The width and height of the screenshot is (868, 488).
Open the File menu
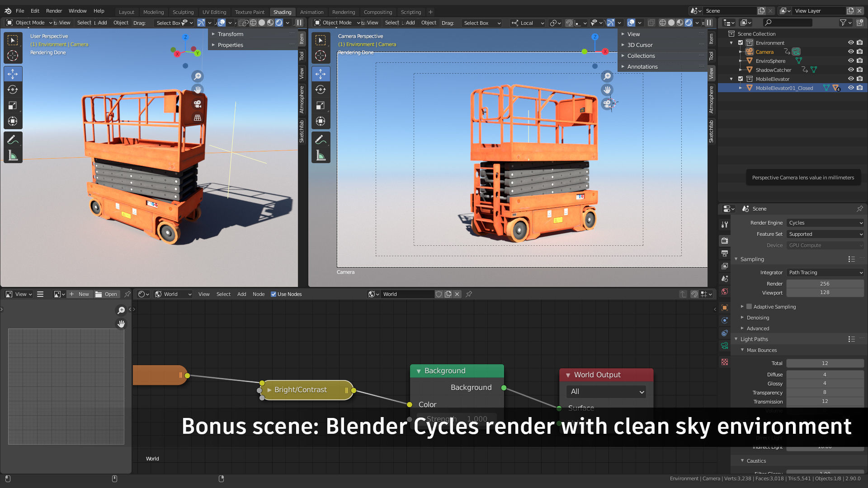pyautogui.click(x=20, y=11)
